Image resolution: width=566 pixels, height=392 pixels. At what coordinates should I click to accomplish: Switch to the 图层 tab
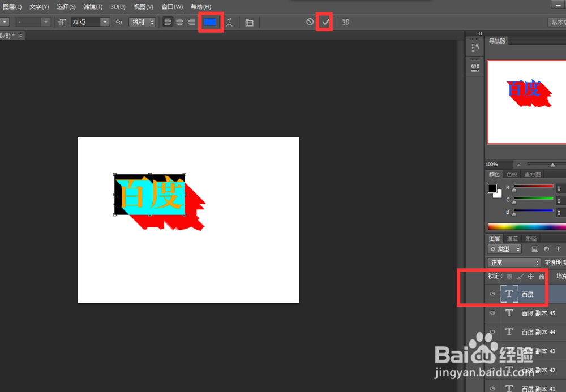(x=494, y=238)
